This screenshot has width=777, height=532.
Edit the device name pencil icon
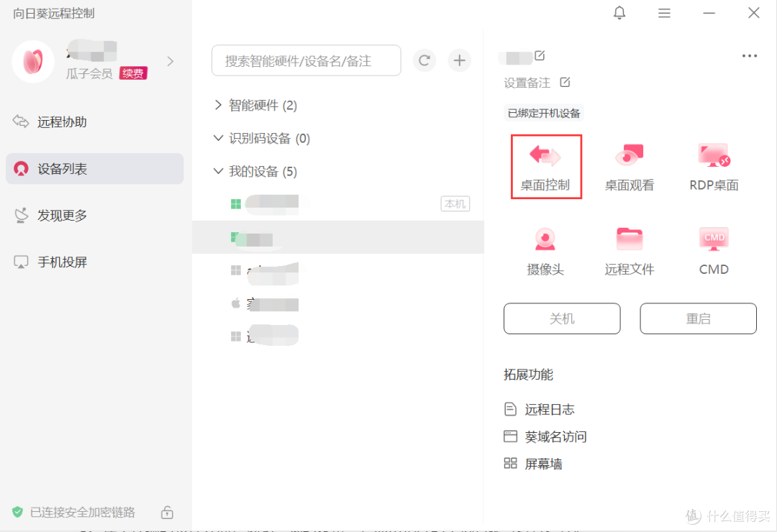click(x=540, y=55)
